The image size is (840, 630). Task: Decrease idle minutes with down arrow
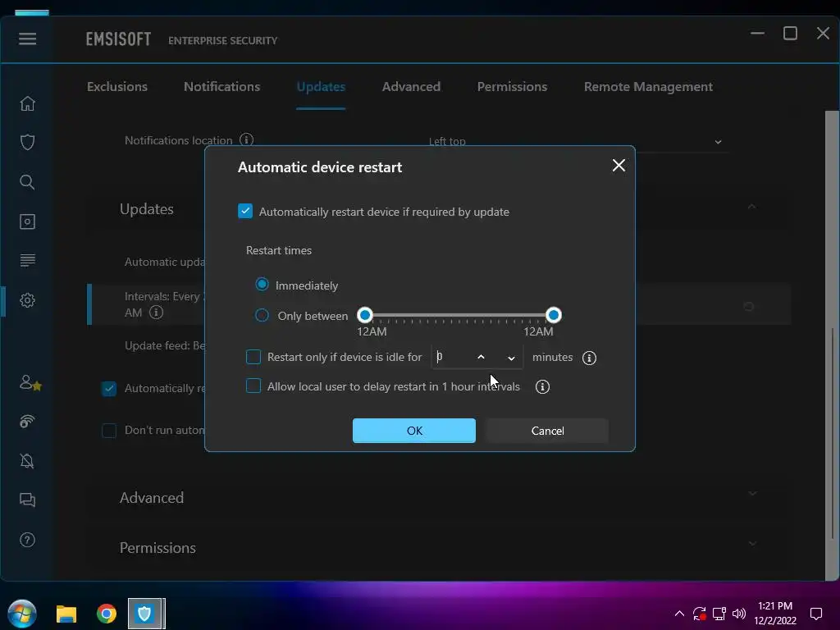tap(511, 358)
